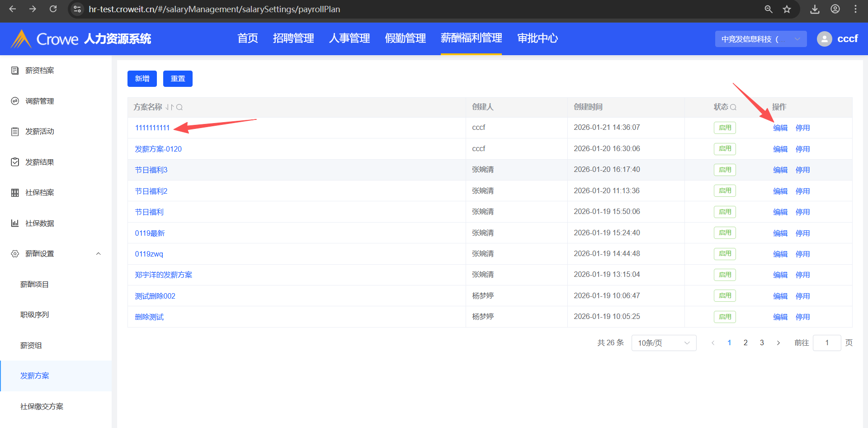Switch to 人事管理 top navigation tab
The image size is (868, 428).
pyautogui.click(x=349, y=38)
